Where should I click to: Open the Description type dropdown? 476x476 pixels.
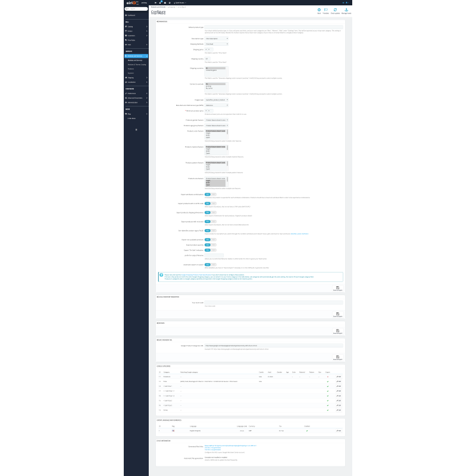pos(217,38)
